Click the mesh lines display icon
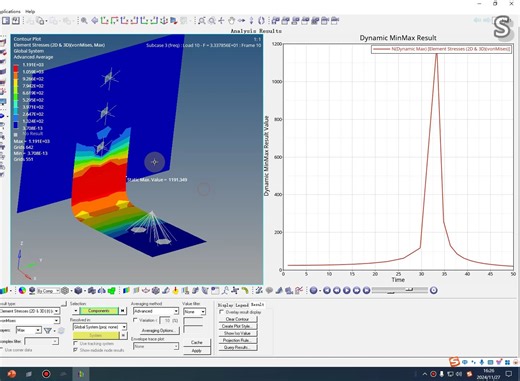This screenshot has width=520, height=381. click(65, 291)
